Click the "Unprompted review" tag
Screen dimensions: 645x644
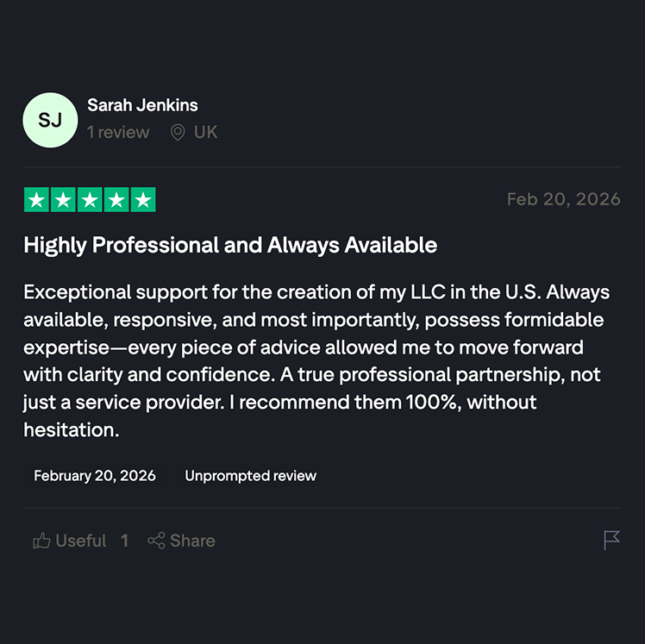[x=250, y=476]
